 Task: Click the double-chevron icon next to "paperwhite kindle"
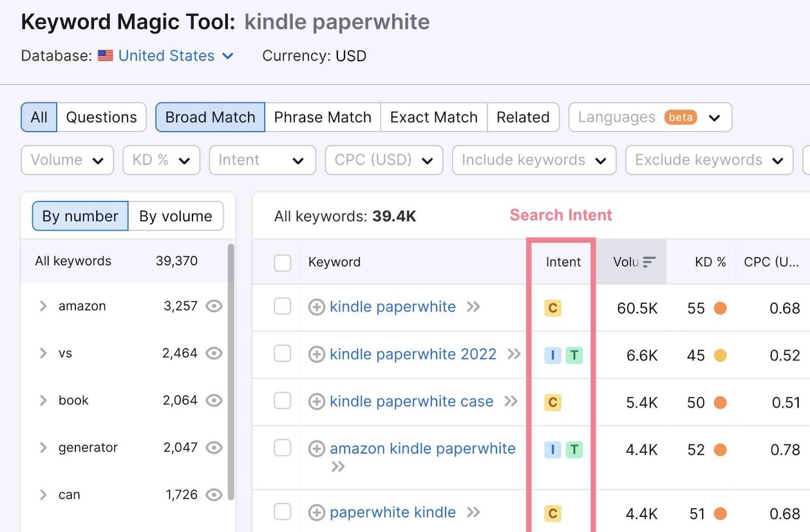(473, 512)
